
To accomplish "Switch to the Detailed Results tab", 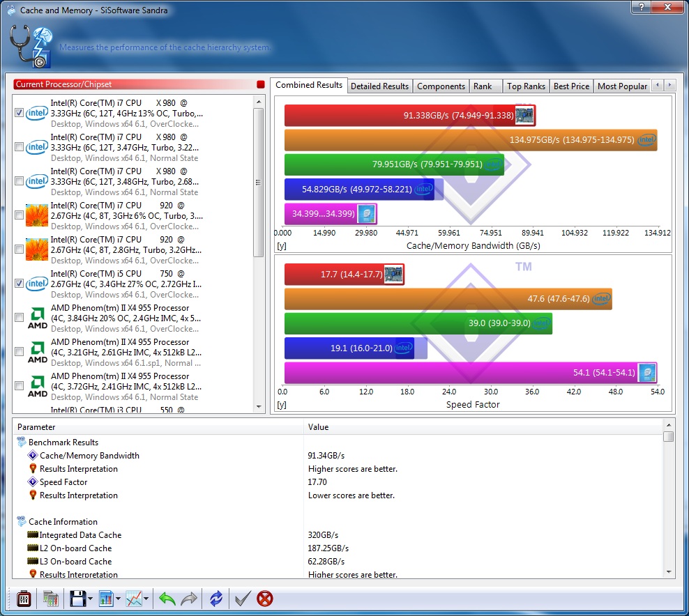I will pyautogui.click(x=379, y=86).
